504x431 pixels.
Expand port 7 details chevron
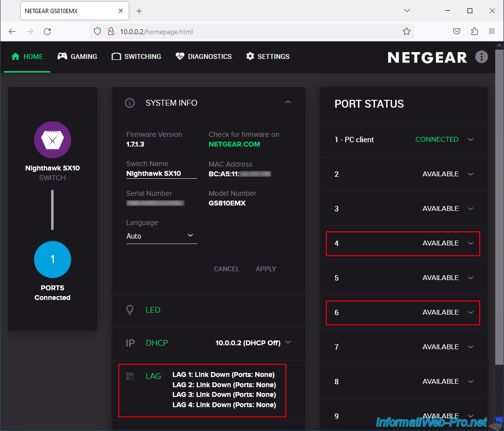[x=470, y=347]
